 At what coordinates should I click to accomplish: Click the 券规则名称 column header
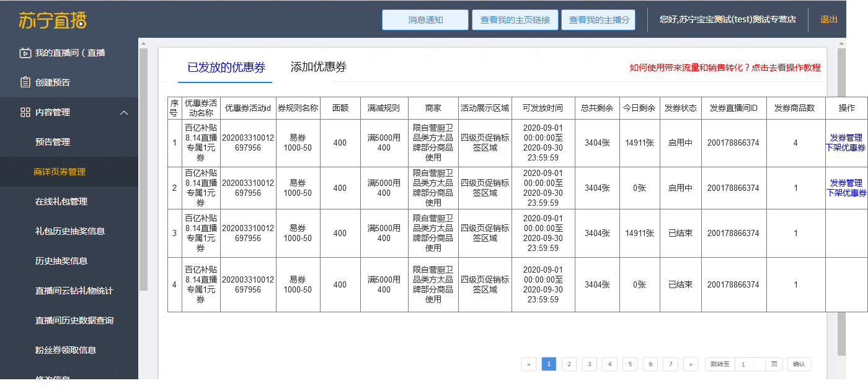tap(298, 108)
